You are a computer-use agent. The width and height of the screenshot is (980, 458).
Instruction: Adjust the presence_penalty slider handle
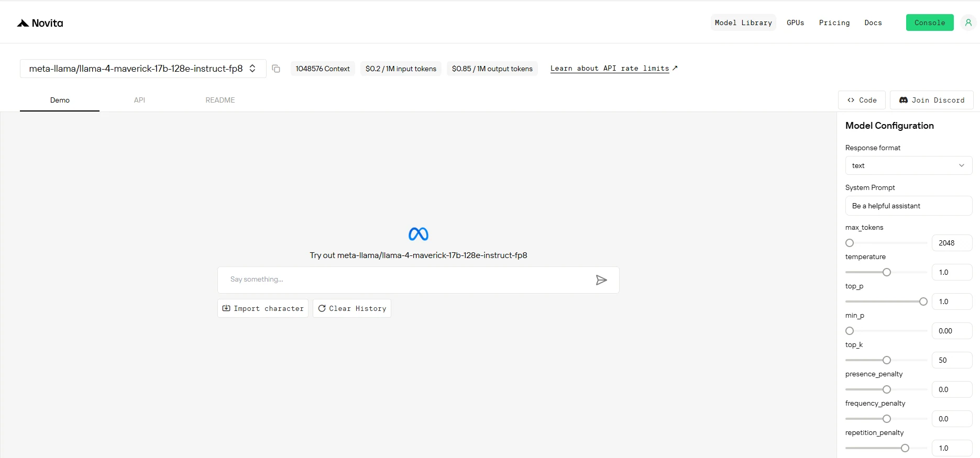pyautogui.click(x=887, y=389)
